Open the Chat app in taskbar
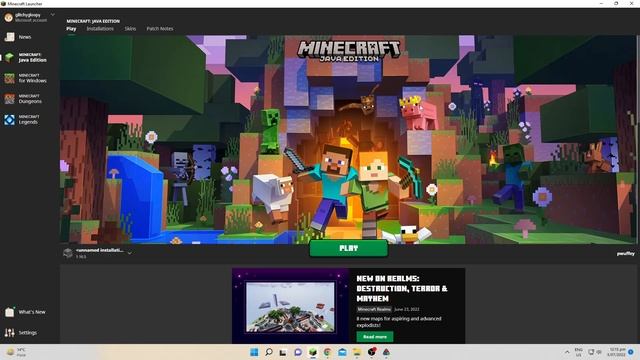640x360 pixels. [298, 352]
